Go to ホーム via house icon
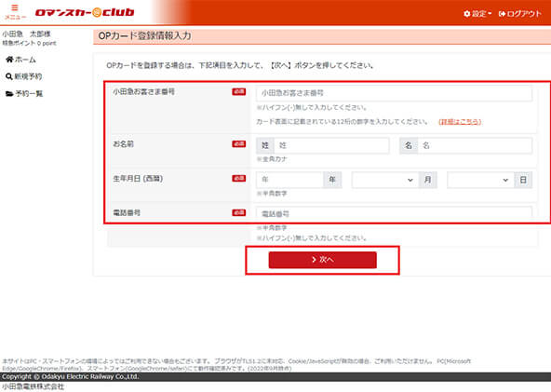Viewport: 551px width, 392px height. coord(9,60)
